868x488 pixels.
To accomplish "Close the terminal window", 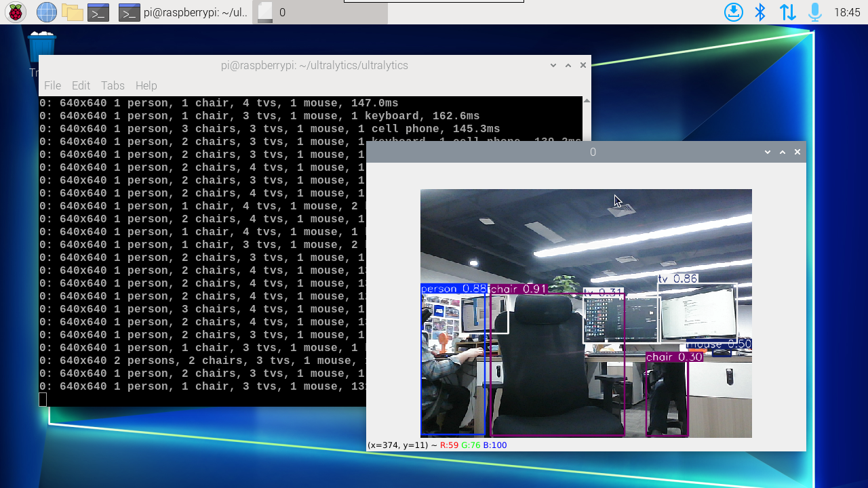I will 583,65.
